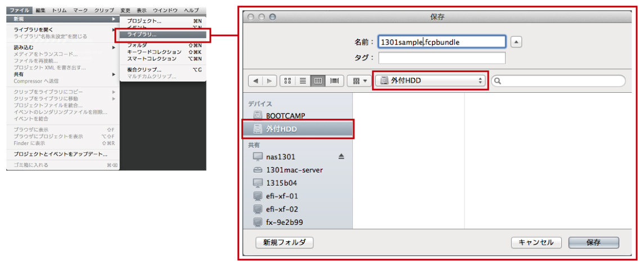Viewport: 644px width, 266px height.
Task: Open 1301mac-server shared location
Action: (294, 170)
